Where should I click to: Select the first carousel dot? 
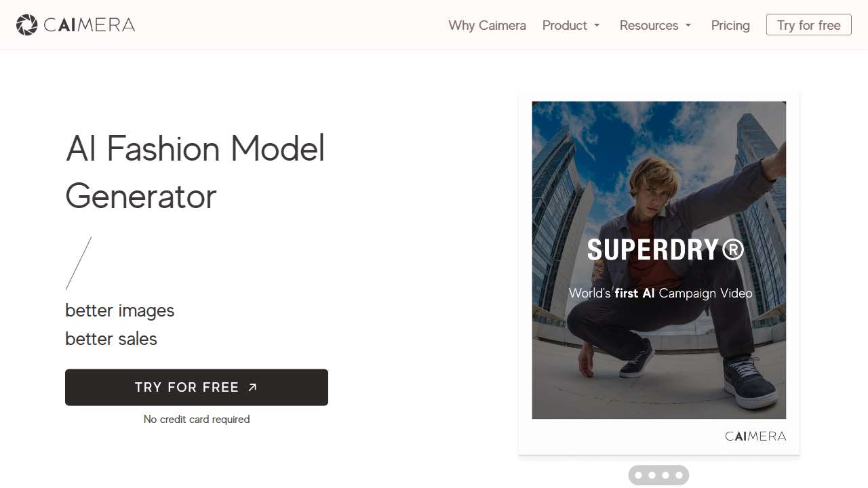[638, 475]
